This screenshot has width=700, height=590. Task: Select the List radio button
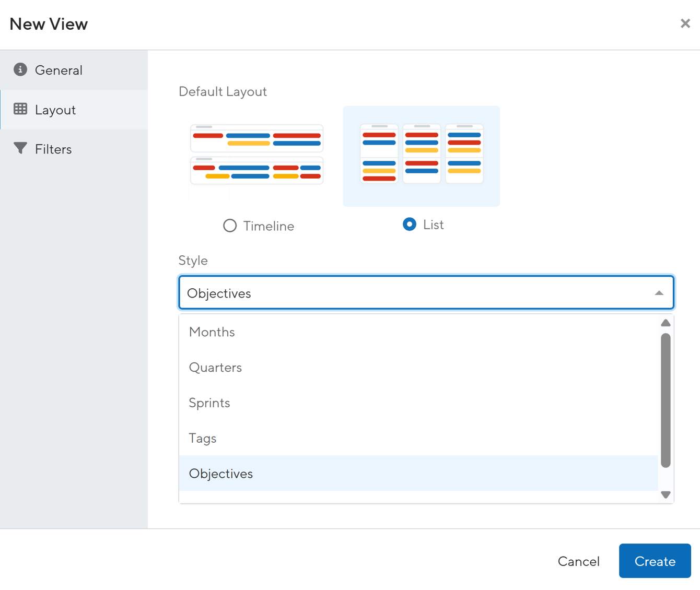(410, 225)
